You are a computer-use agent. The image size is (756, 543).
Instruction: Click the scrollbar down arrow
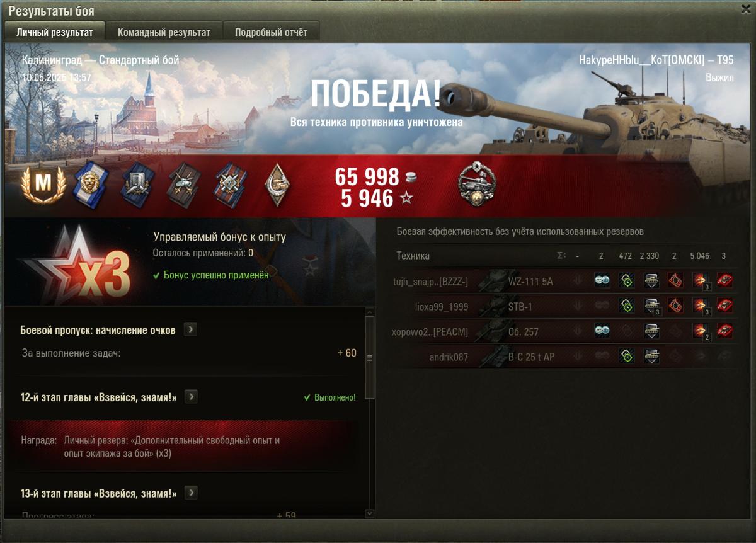coord(370,513)
